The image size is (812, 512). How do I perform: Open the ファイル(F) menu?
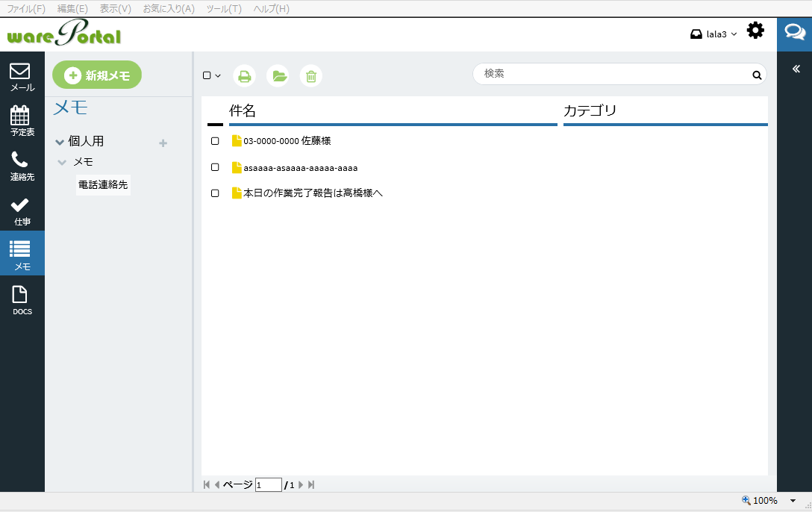(26, 9)
